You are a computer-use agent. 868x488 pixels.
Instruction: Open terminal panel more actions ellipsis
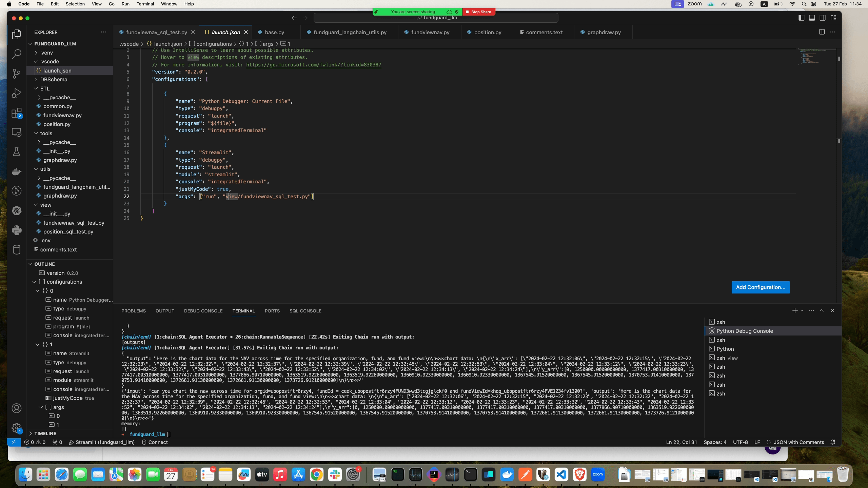[x=811, y=310]
